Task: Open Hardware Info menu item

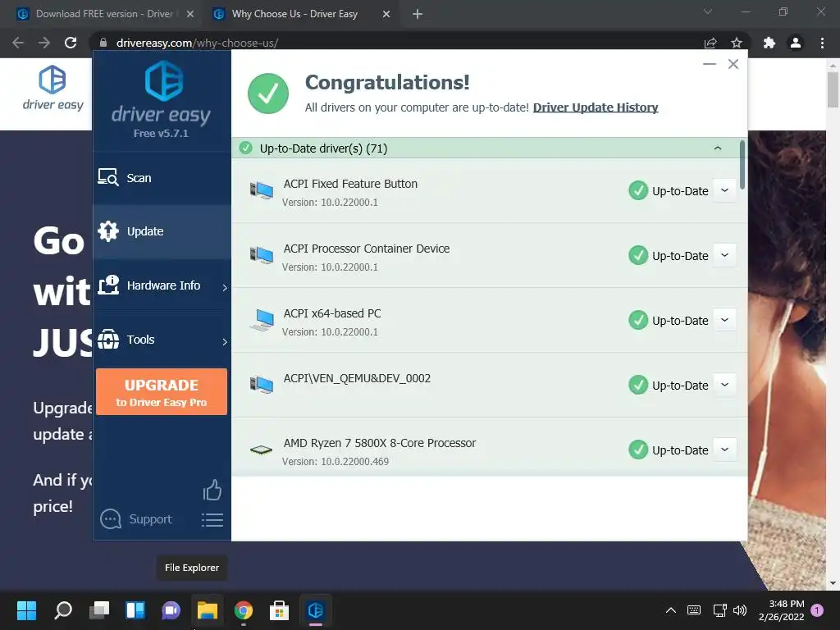Action: [x=162, y=285]
